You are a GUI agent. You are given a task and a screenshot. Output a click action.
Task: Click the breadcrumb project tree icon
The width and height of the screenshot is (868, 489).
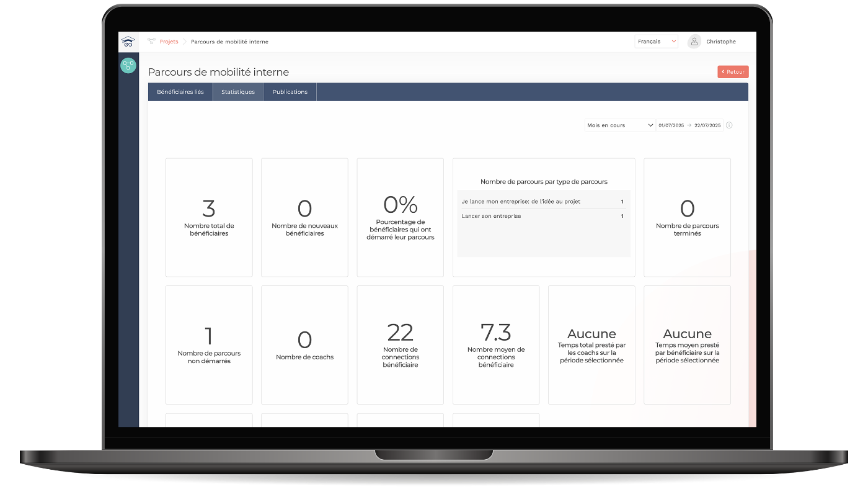pos(151,42)
